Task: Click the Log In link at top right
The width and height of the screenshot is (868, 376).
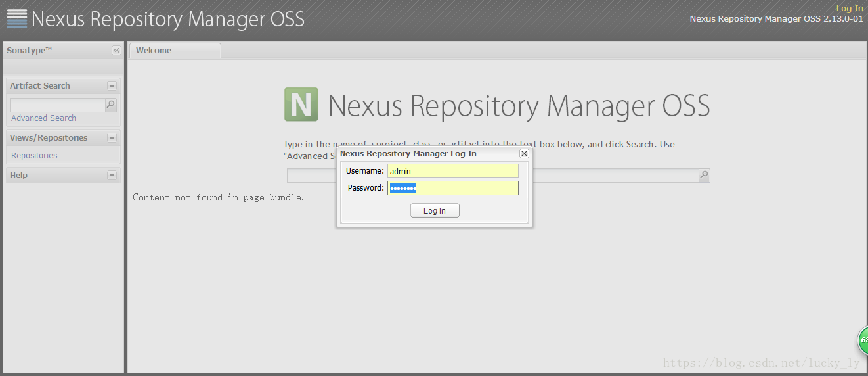Action: tap(850, 8)
